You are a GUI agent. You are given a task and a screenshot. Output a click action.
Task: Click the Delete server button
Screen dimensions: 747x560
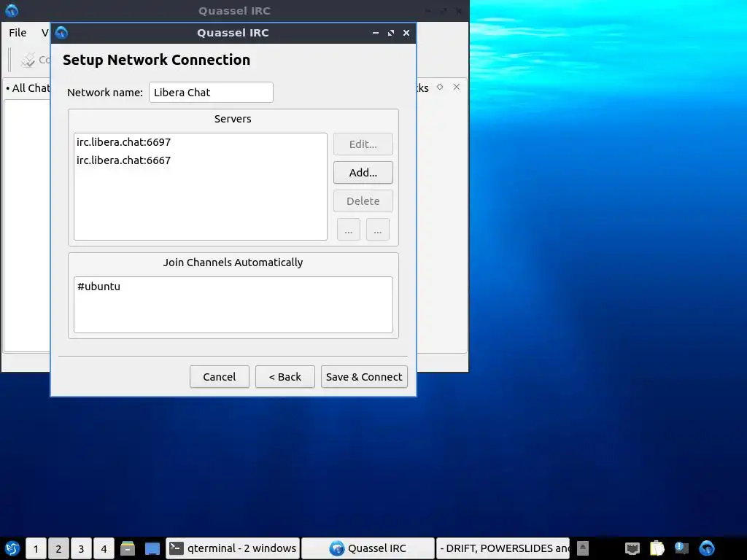[363, 201]
